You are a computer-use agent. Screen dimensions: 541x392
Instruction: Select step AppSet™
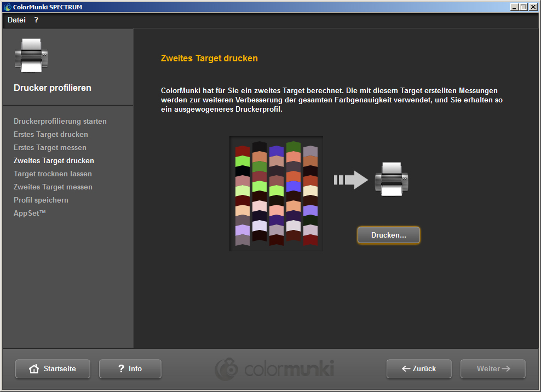[x=30, y=213]
